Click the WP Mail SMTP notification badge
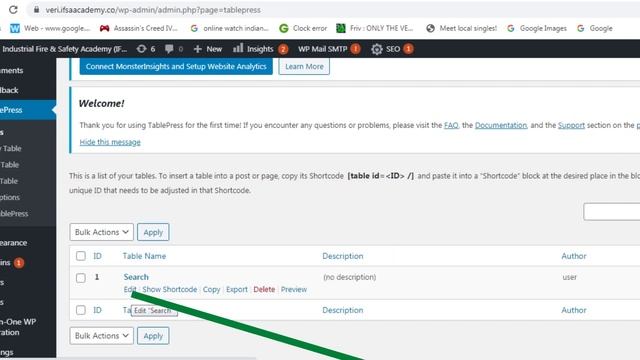The height and width of the screenshot is (360, 640). click(356, 49)
